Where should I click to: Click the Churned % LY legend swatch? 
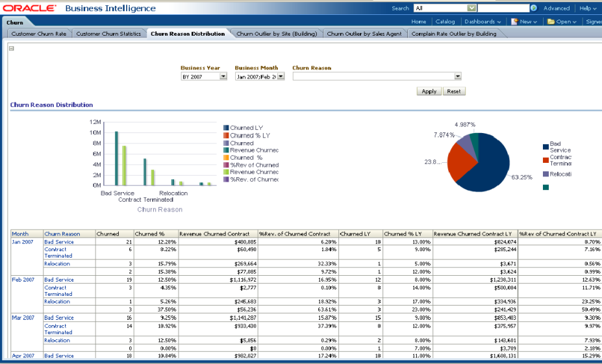tap(226, 136)
